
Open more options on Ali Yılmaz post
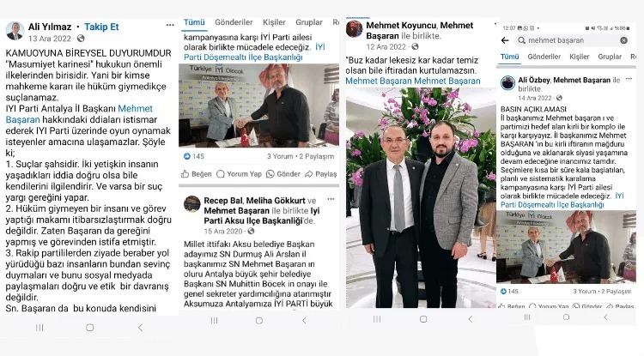(x=170, y=25)
